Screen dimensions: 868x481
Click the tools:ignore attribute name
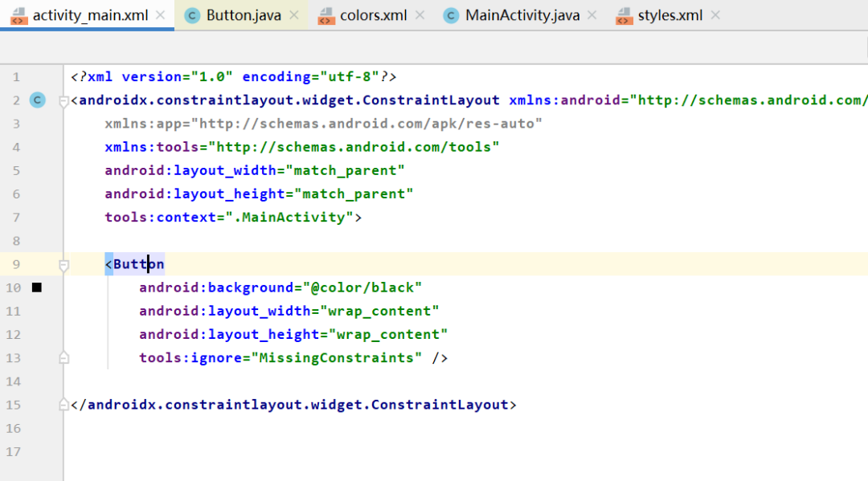click(190, 357)
